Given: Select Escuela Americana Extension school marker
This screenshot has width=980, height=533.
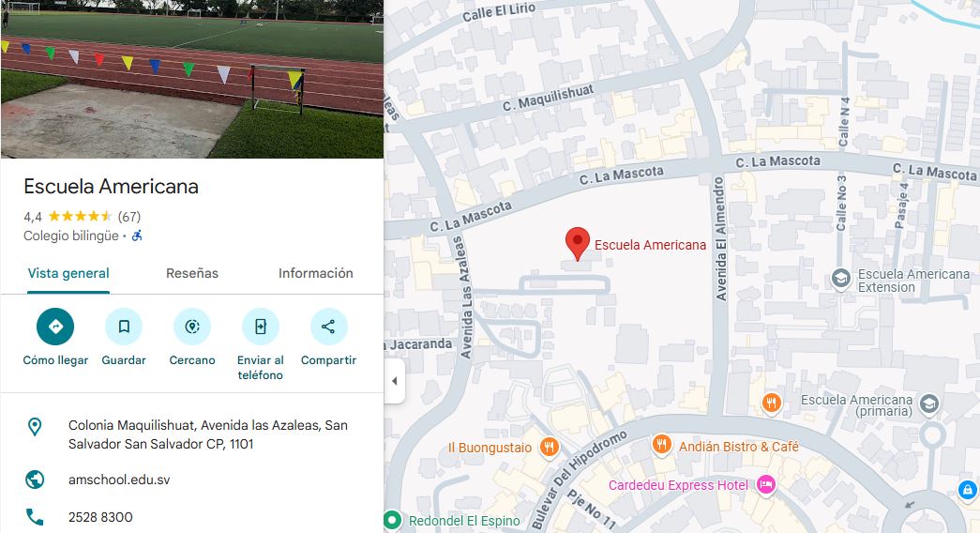Looking at the screenshot, I should (x=841, y=279).
